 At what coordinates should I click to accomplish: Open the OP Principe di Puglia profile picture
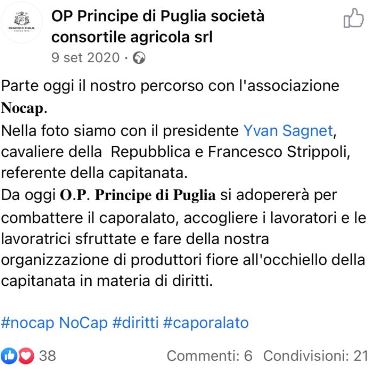(21, 22)
